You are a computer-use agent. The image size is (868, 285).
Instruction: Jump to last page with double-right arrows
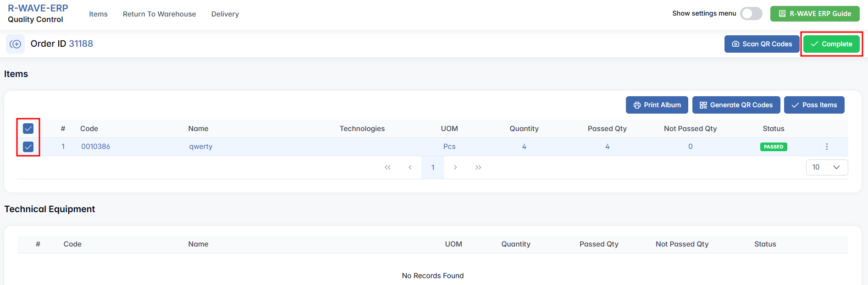click(478, 167)
